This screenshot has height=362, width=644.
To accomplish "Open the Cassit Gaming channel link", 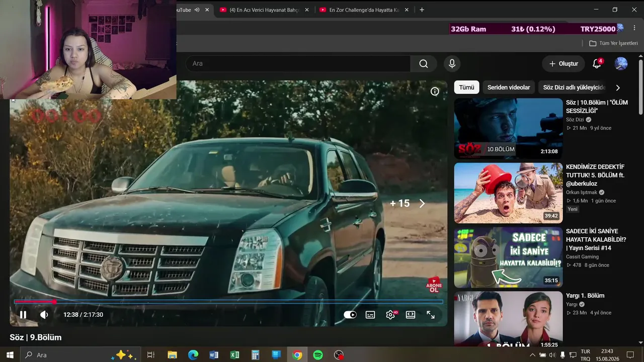I will pos(582,257).
